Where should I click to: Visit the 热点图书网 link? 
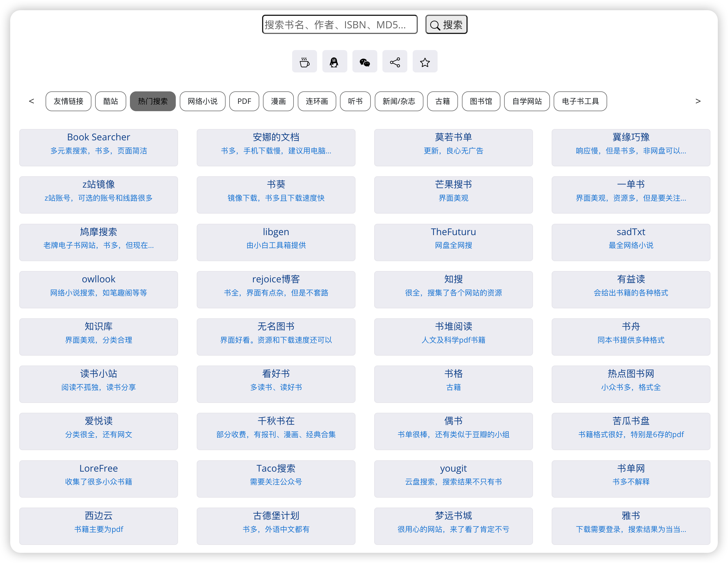point(631,384)
